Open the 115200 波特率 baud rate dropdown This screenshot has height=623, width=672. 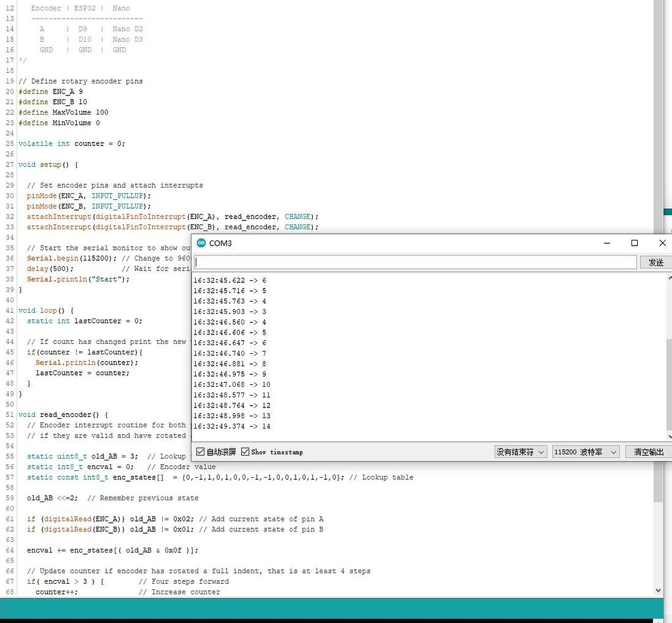[x=585, y=452]
